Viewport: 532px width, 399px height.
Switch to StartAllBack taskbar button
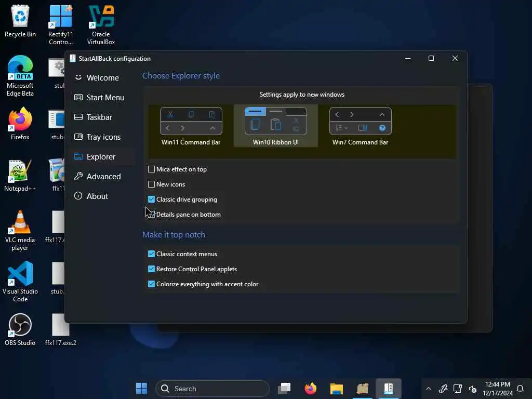click(389, 389)
